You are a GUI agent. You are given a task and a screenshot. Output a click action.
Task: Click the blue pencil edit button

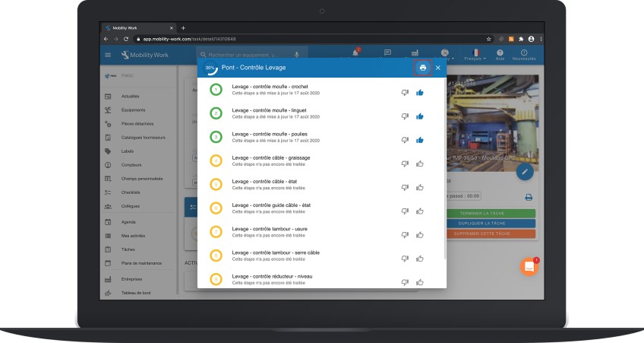pos(525,172)
